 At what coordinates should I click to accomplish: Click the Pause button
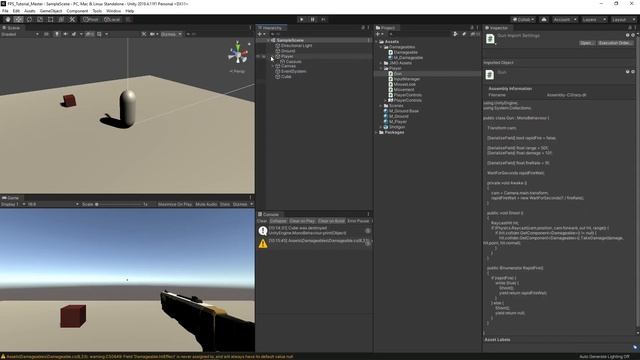pyautogui.click(x=313, y=20)
